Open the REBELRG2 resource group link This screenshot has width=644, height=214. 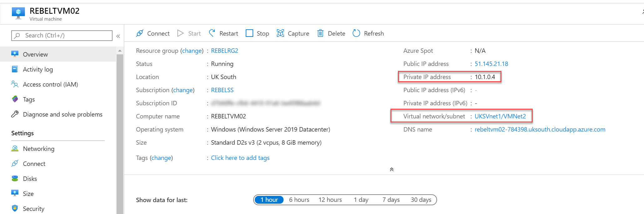224,51
